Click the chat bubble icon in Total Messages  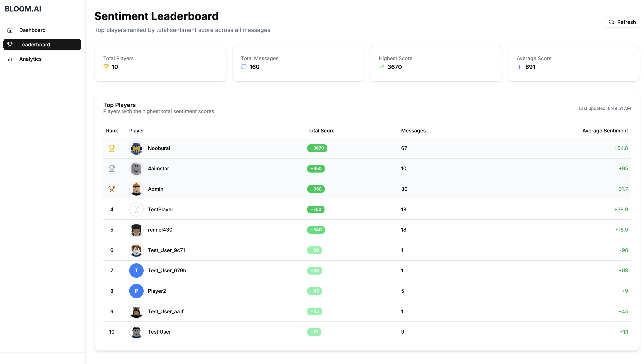point(244,67)
